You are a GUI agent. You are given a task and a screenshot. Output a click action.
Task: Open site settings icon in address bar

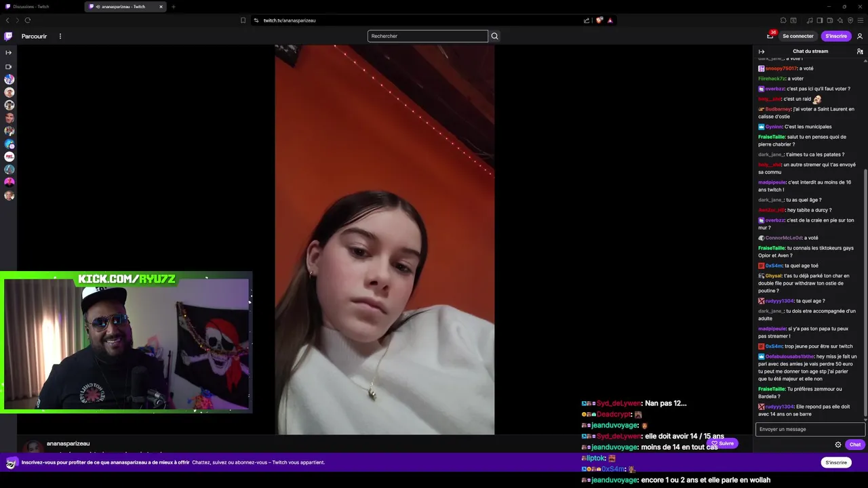tap(256, 20)
